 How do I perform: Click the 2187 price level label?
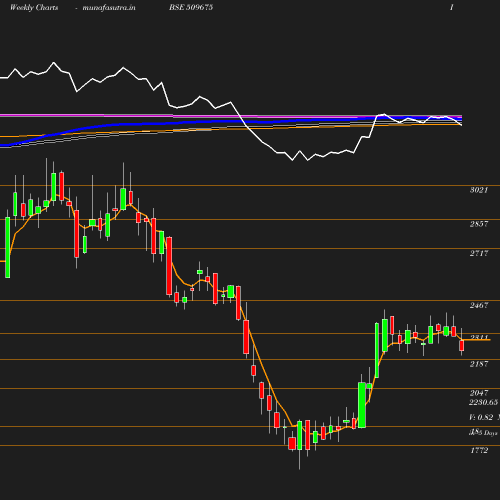tap(479, 364)
